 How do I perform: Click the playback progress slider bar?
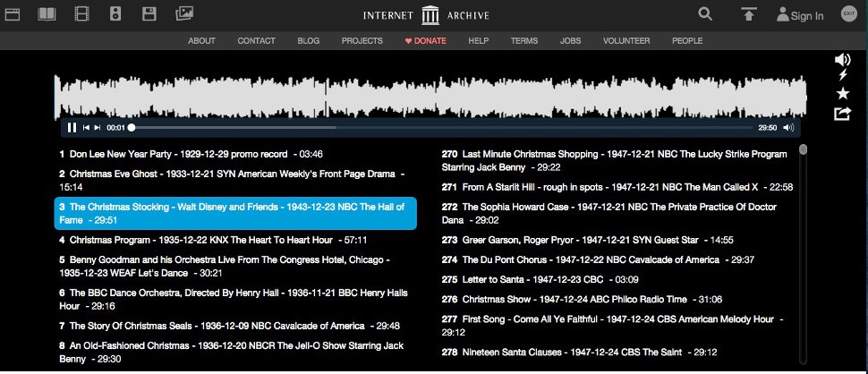tap(442, 128)
